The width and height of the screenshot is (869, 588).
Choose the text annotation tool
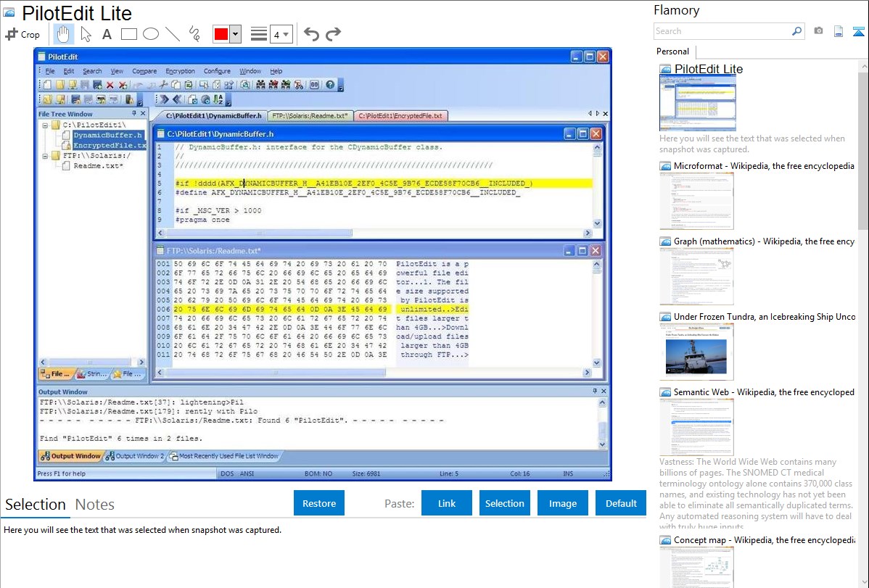(107, 34)
